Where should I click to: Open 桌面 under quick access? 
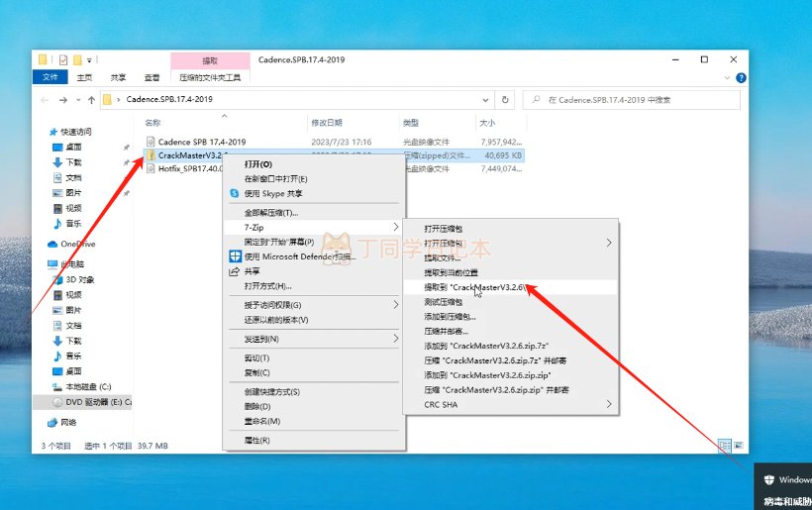73,147
